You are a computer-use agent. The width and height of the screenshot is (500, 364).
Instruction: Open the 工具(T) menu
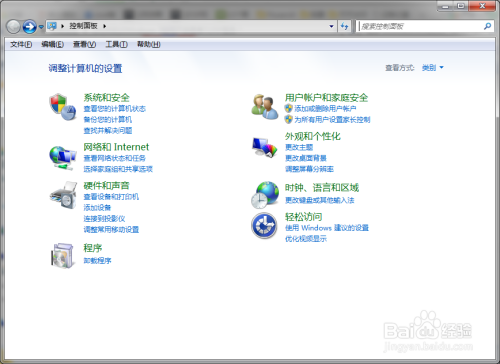coord(116,44)
